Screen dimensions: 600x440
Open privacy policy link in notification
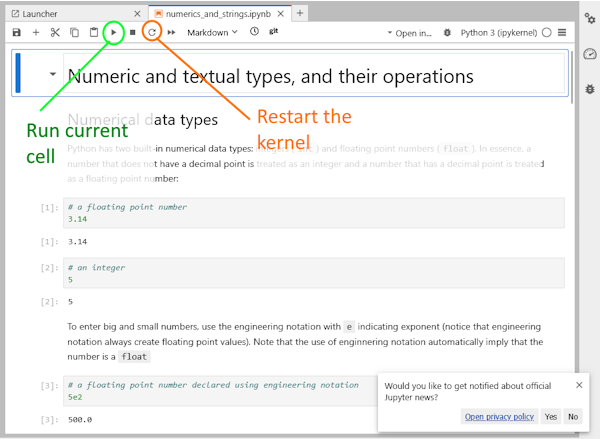pyautogui.click(x=499, y=417)
